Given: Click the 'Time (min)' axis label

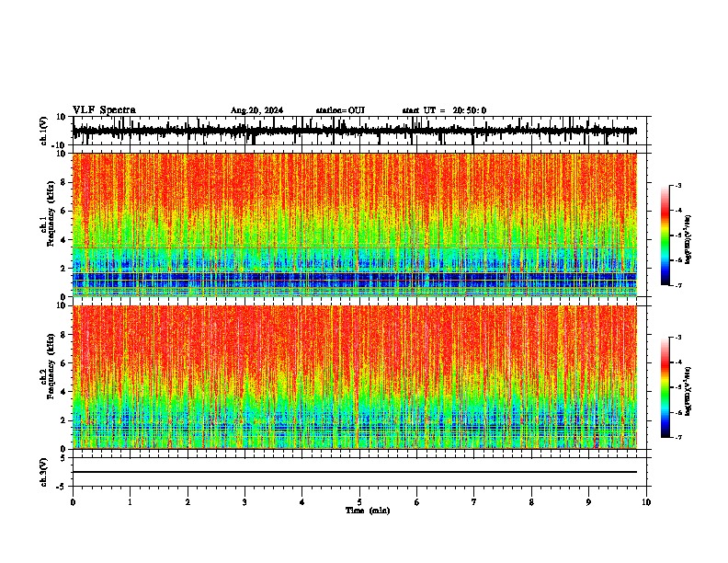Looking at the screenshot, I should pyautogui.click(x=368, y=511).
